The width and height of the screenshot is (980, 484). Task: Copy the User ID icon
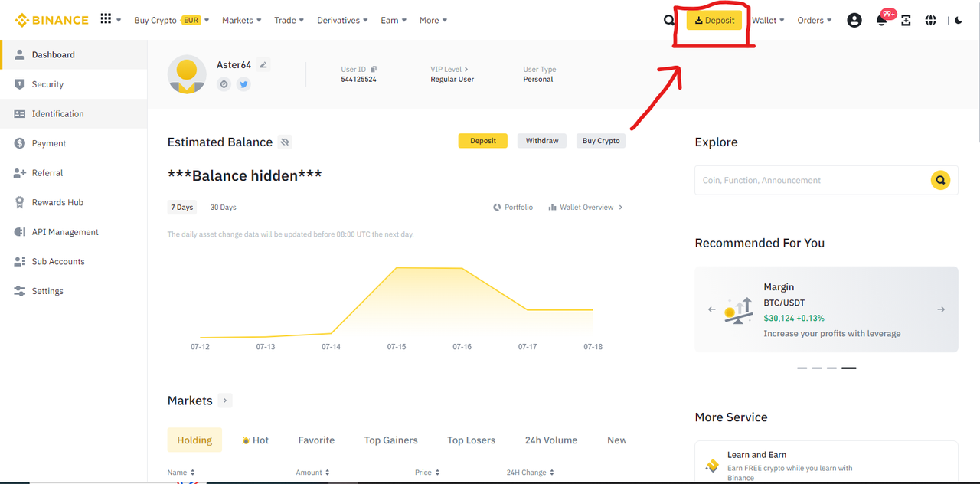[374, 70]
